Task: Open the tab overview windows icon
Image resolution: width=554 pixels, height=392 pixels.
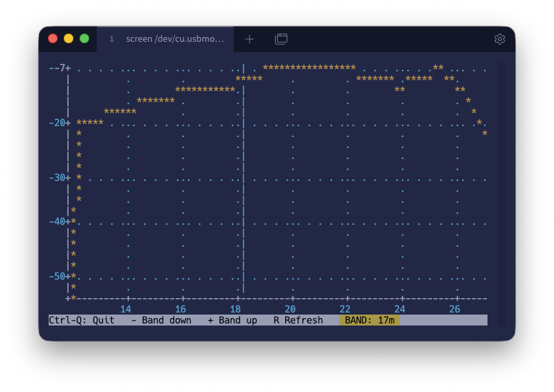Action: point(281,39)
